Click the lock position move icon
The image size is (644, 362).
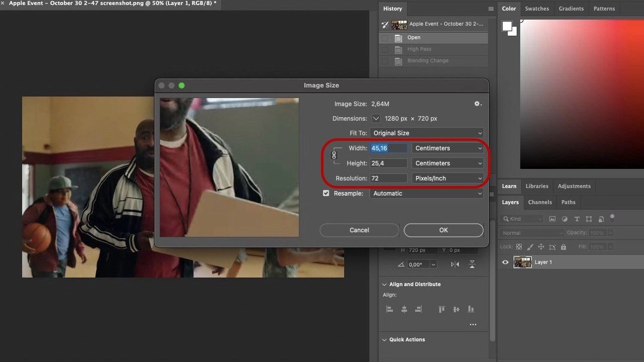click(541, 247)
